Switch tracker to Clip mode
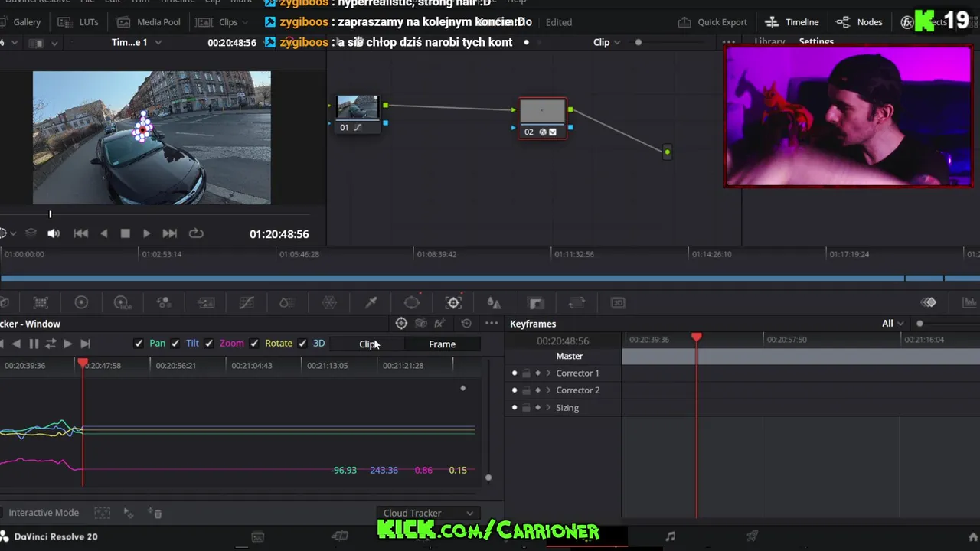Viewport: 980px width, 551px height. coord(369,344)
